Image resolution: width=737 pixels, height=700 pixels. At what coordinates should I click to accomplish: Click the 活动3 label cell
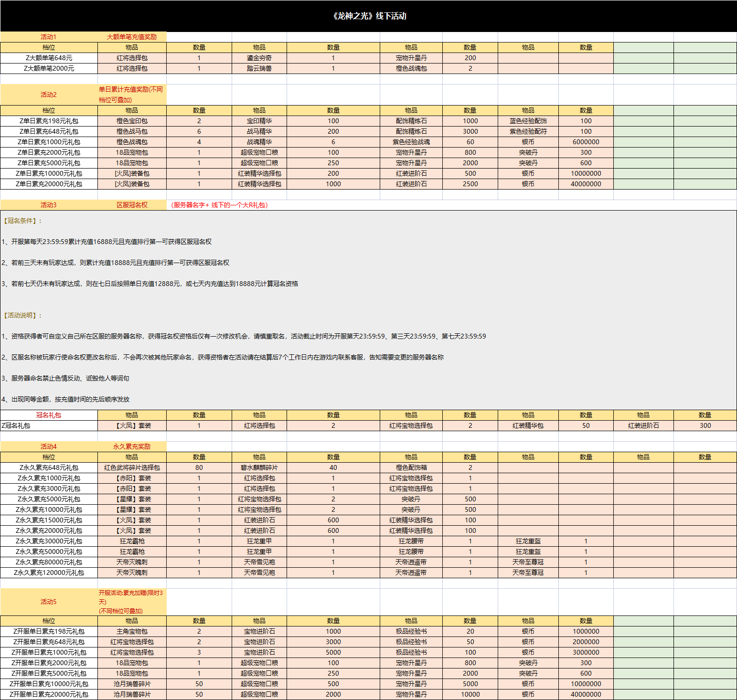coord(49,205)
